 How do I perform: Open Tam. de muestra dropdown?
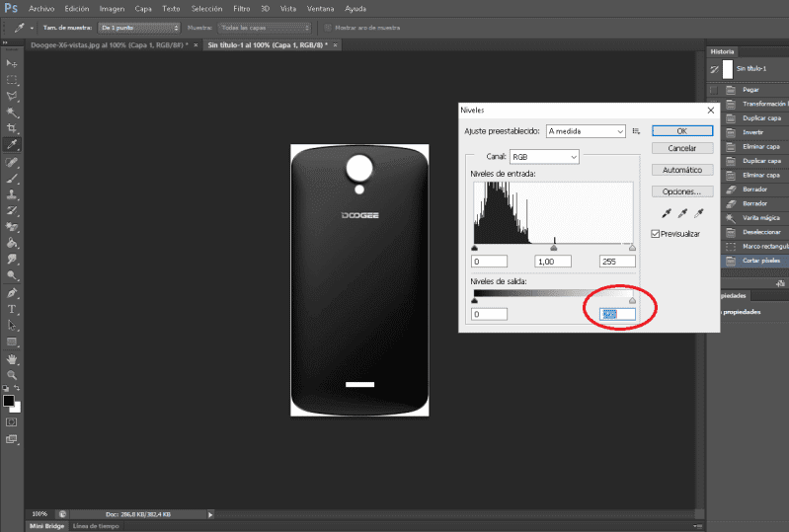click(x=139, y=28)
